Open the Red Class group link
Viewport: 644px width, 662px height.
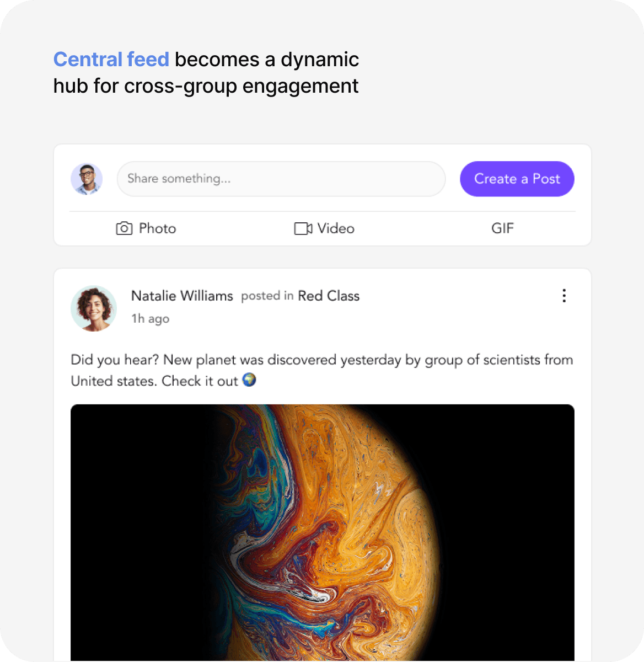(x=329, y=296)
